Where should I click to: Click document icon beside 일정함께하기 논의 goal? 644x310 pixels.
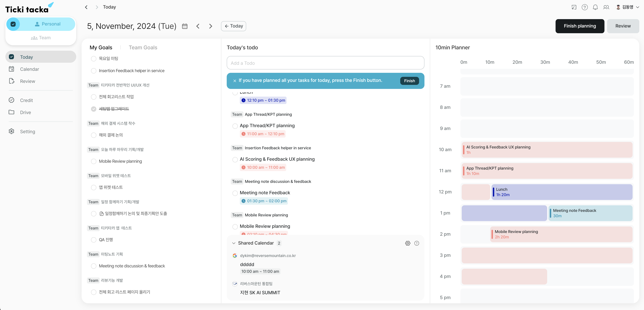pyautogui.click(x=101, y=214)
